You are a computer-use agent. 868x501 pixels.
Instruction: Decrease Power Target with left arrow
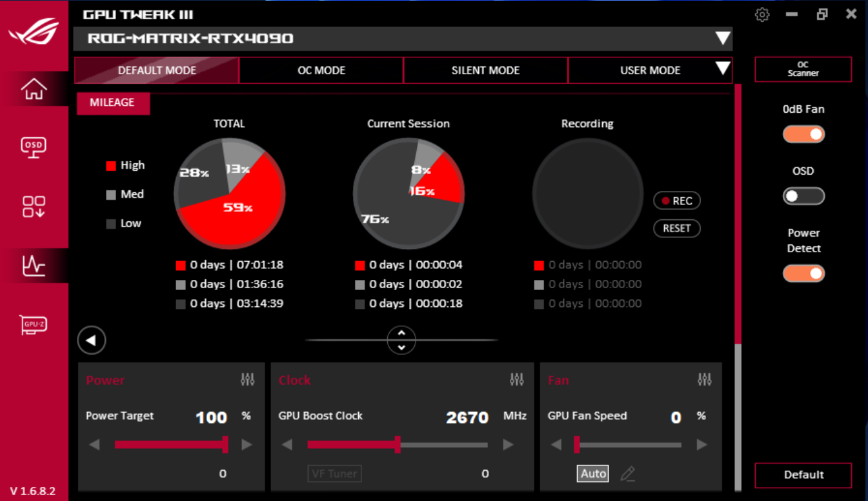pyautogui.click(x=94, y=444)
